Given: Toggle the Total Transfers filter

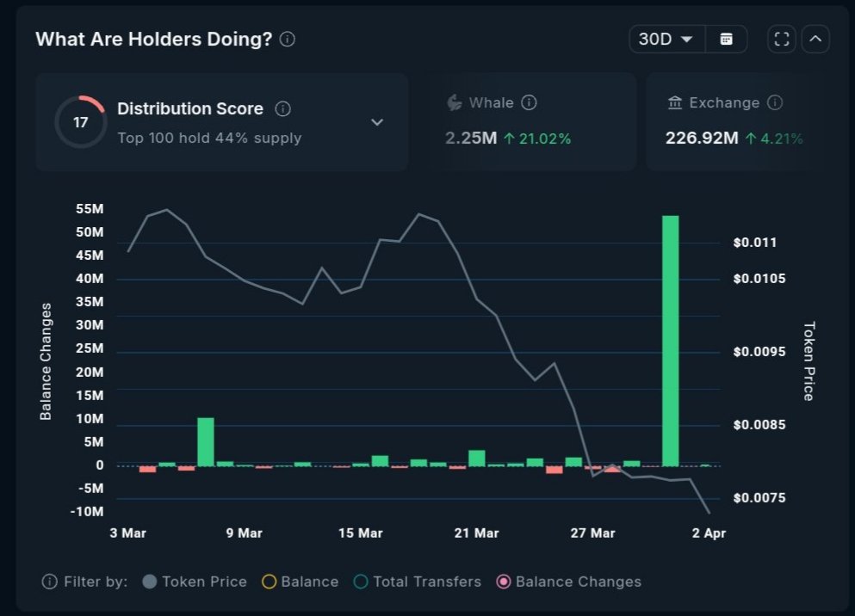Looking at the screenshot, I should (418, 582).
